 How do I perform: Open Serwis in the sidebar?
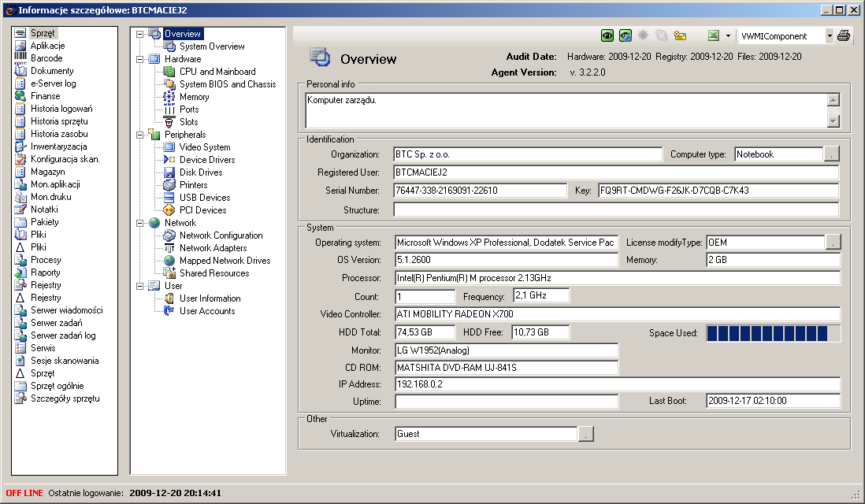click(x=43, y=349)
